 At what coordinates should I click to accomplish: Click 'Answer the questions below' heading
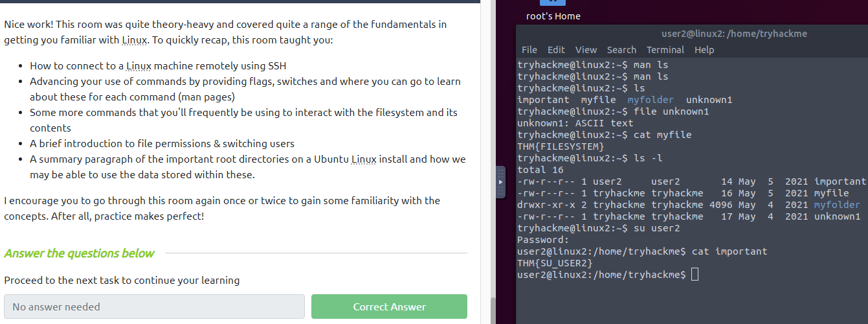coord(79,253)
